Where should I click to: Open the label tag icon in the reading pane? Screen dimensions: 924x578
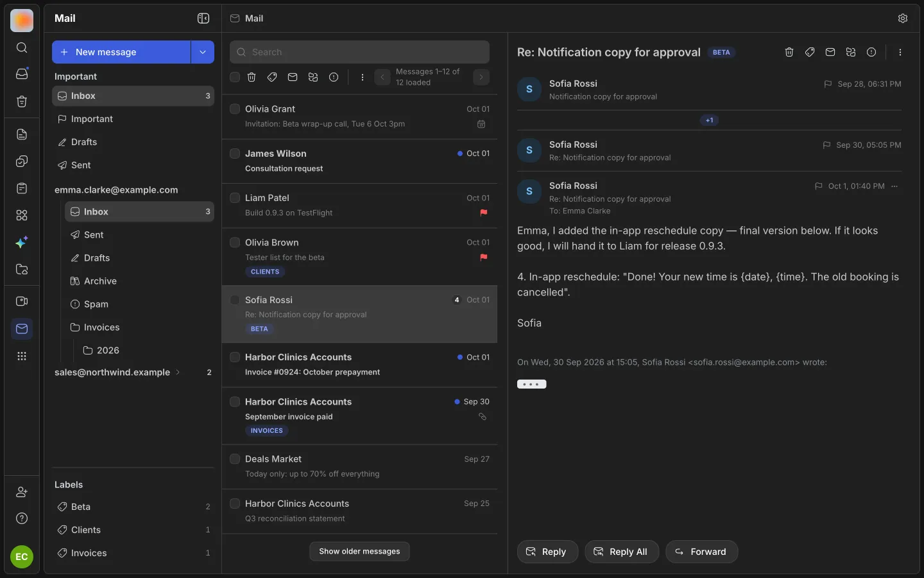pyautogui.click(x=810, y=53)
